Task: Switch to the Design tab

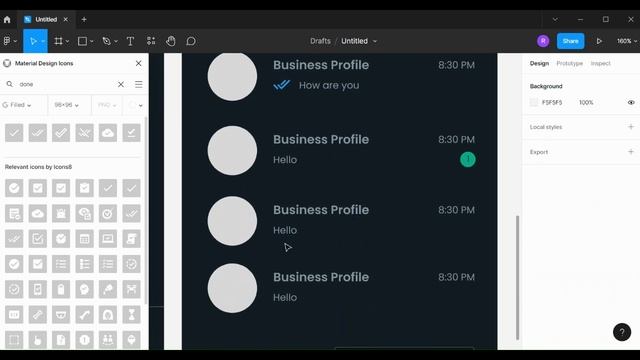Action: pos(539,63)
